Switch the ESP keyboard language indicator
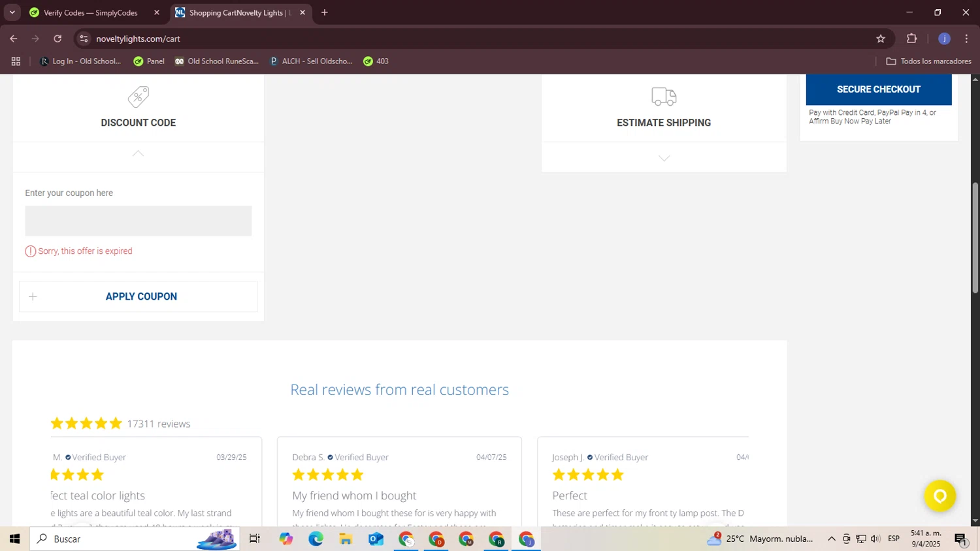The image size is (980, 551). pos(894,539)
